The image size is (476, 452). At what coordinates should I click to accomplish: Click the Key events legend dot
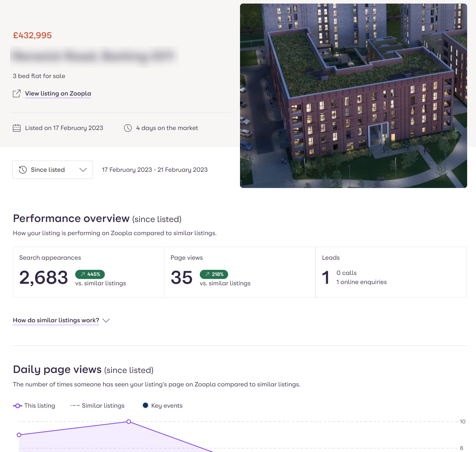click(145, 405)
